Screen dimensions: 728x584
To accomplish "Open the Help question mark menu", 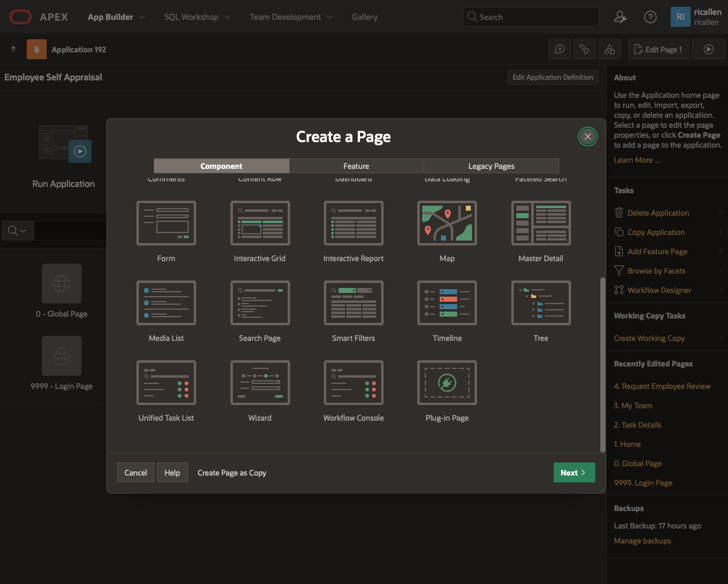I will tap(650, 17).
